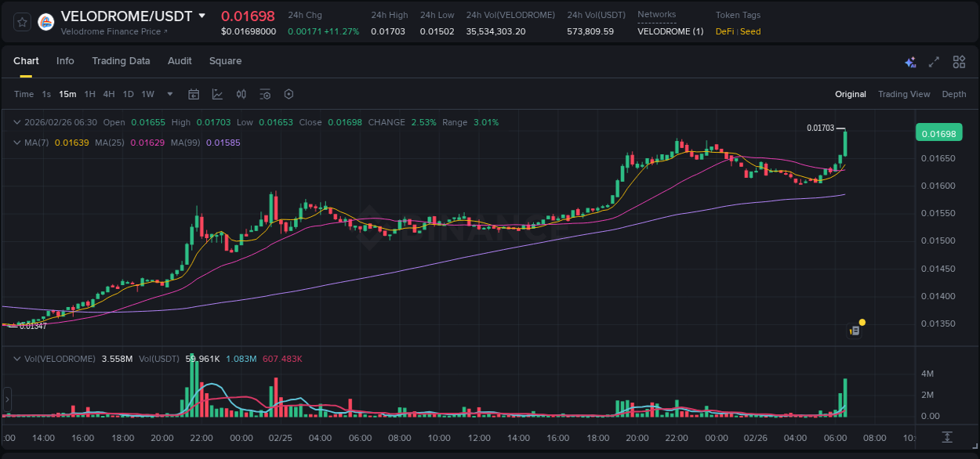Switch chart mode to Trading View
The height and width of the screenshot is (459, 980).
(x=904, y=94)
